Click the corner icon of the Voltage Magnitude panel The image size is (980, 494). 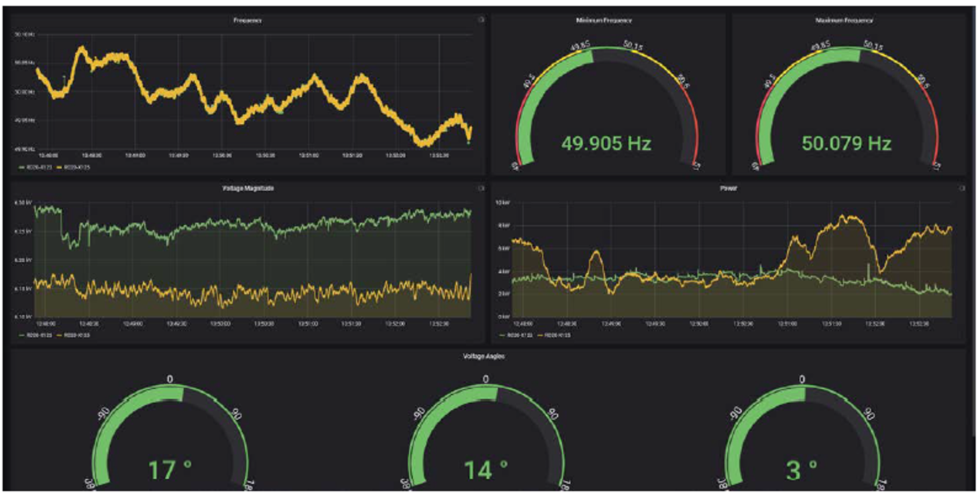(481, 189)
